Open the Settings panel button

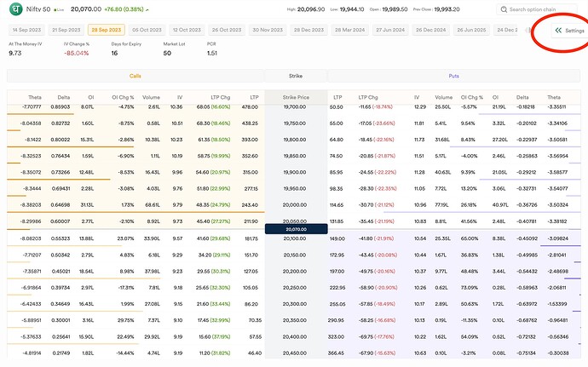[569, 31]
